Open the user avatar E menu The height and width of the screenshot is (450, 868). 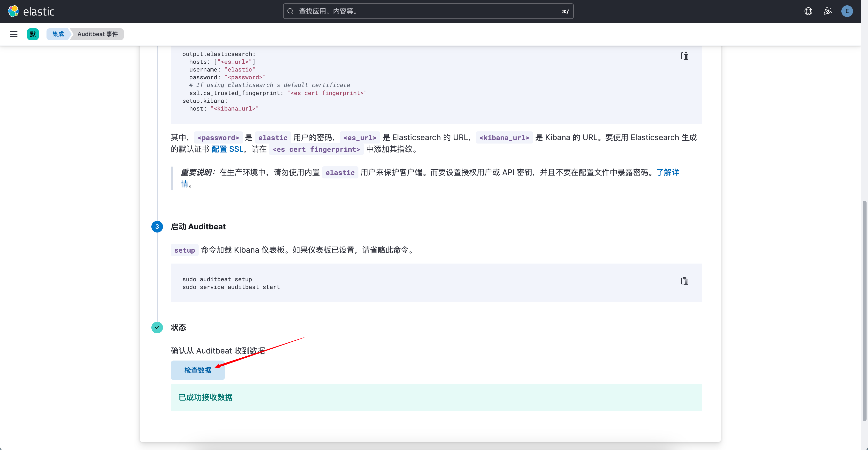point(847,11)
